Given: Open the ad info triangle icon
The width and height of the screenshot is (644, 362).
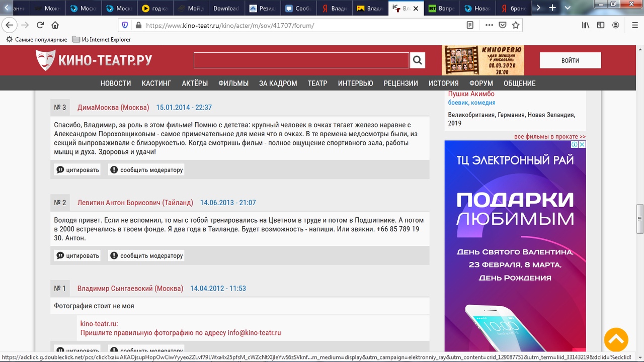Looking at the screenshot, I should [575, 144].
